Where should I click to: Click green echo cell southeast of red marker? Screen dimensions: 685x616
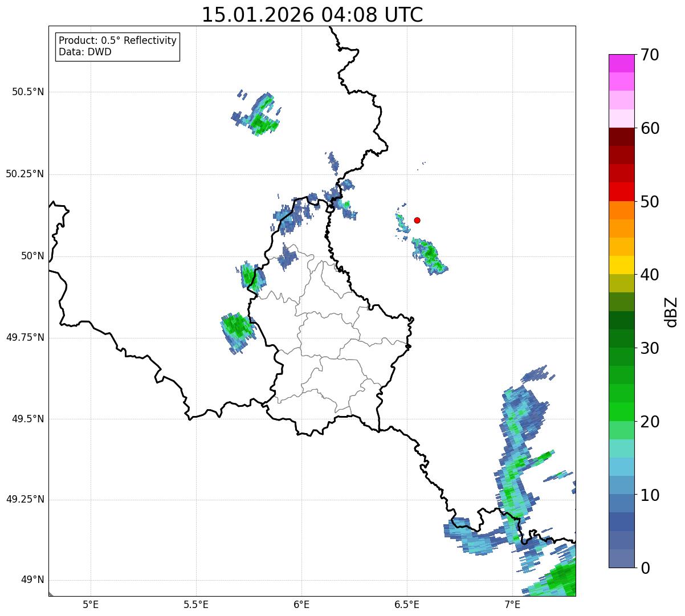point(430,256)
